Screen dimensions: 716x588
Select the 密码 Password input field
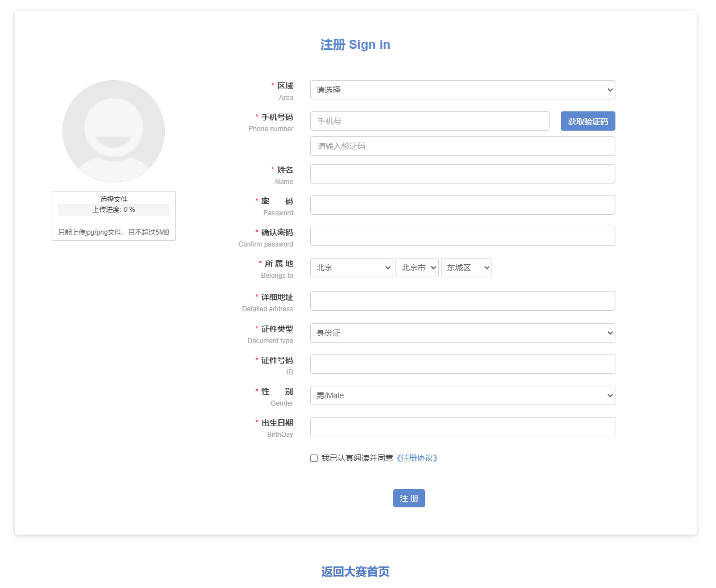tap(462, 205)
